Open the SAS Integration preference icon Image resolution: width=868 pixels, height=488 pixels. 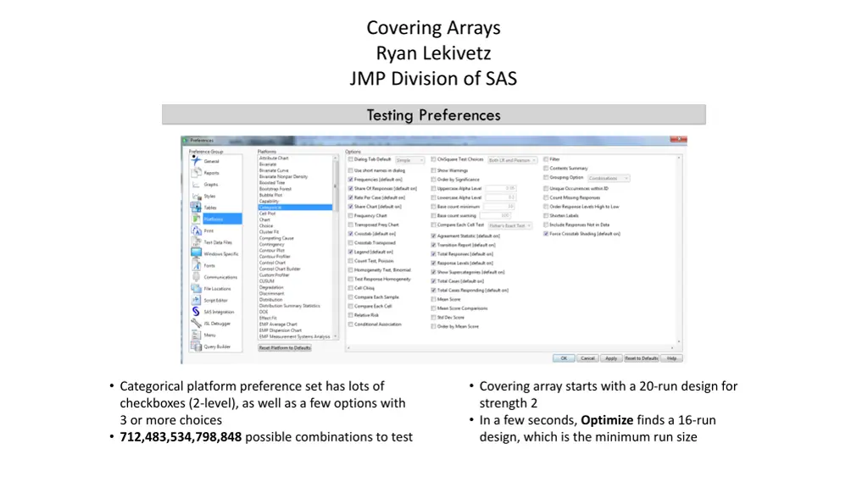click(x=196, y=312)
